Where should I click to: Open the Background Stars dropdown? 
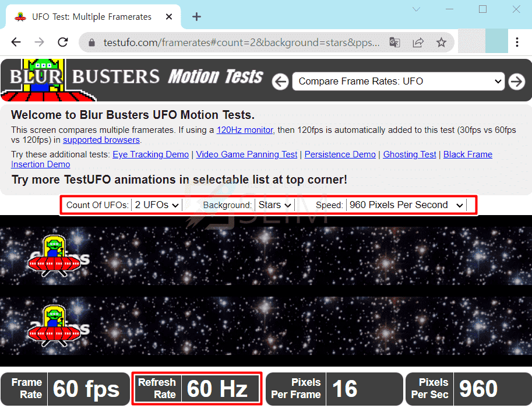point(275,205)
